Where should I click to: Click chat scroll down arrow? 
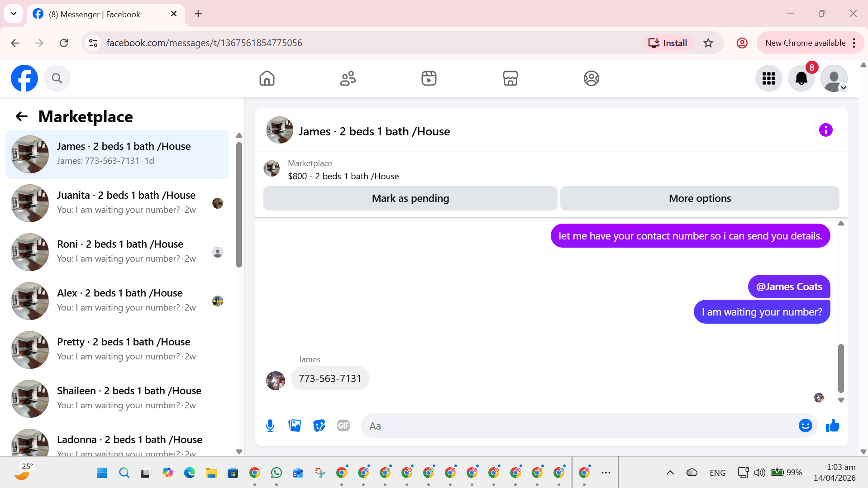pos(841,400)
